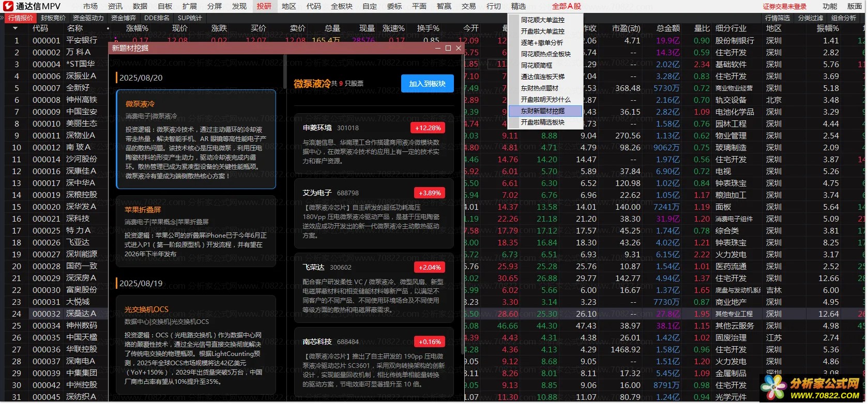Open the 数据 menu
Viewport: 868px width, 404px height.
pyautogui.click(x=140, y=6)
